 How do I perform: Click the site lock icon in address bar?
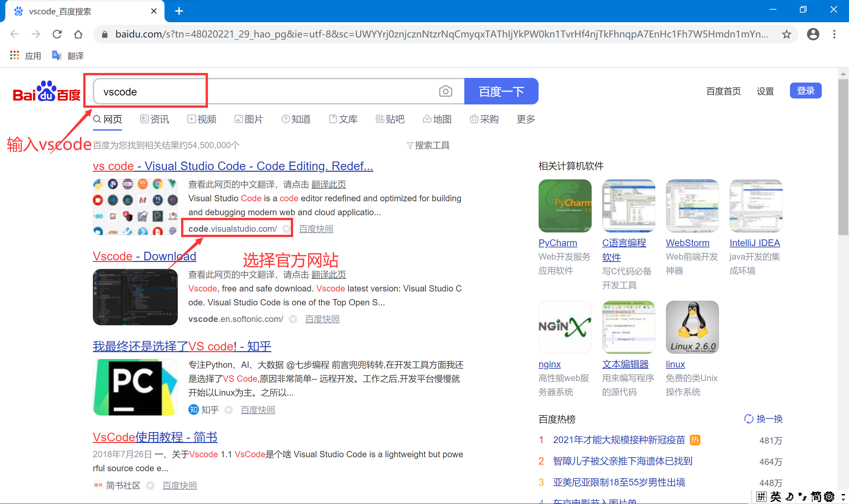click(x=104, y=34)
